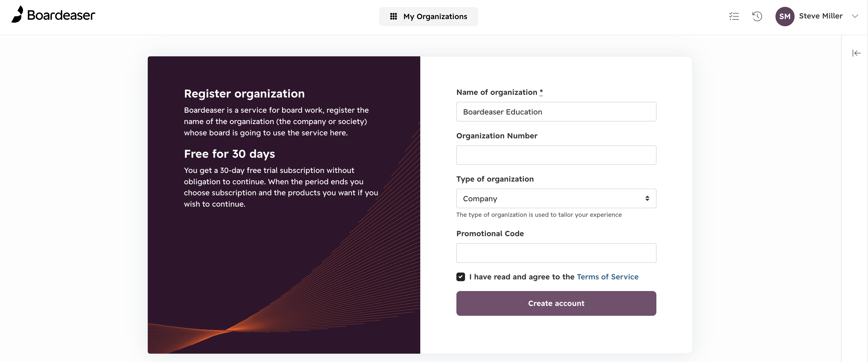The height and width of the screenshot is (362, 868).
Task: Focus the Name of organization field
Action: coord(556,112)
